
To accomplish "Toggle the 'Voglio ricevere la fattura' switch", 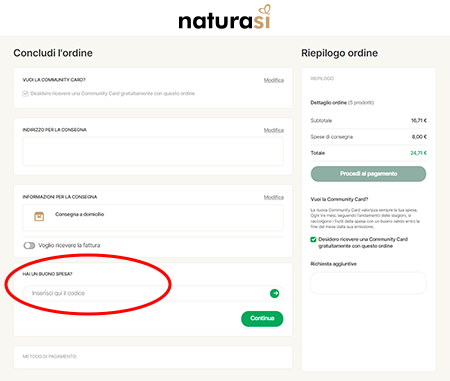I will (x=29, y=246).
